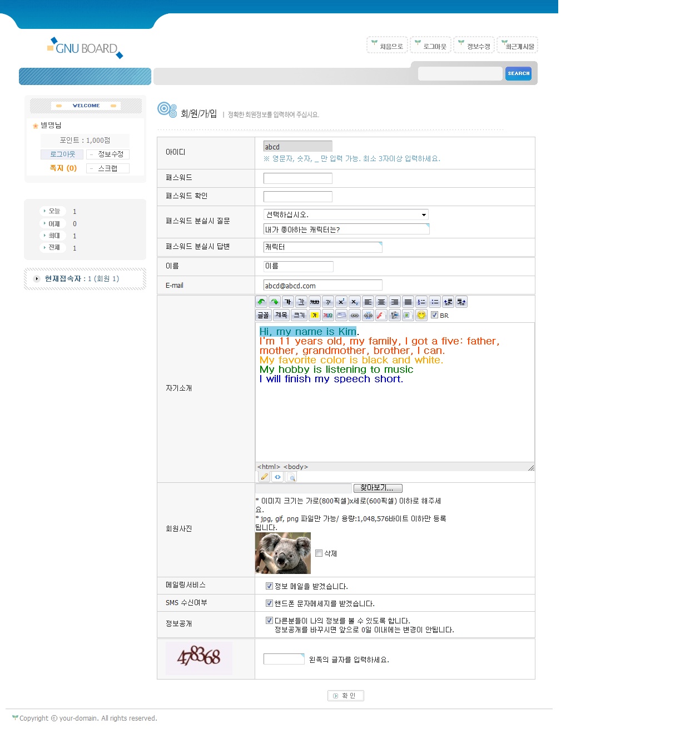Toggle the BR checkbox in the editor

click(435, 315)
